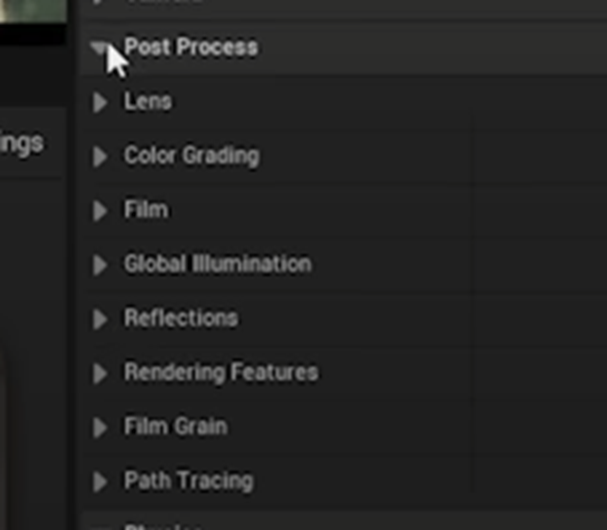Expand the Rendering Features arrow
The height and width of the screenshot is (530, 607).
pyautogui.click(x=99, y=373)
